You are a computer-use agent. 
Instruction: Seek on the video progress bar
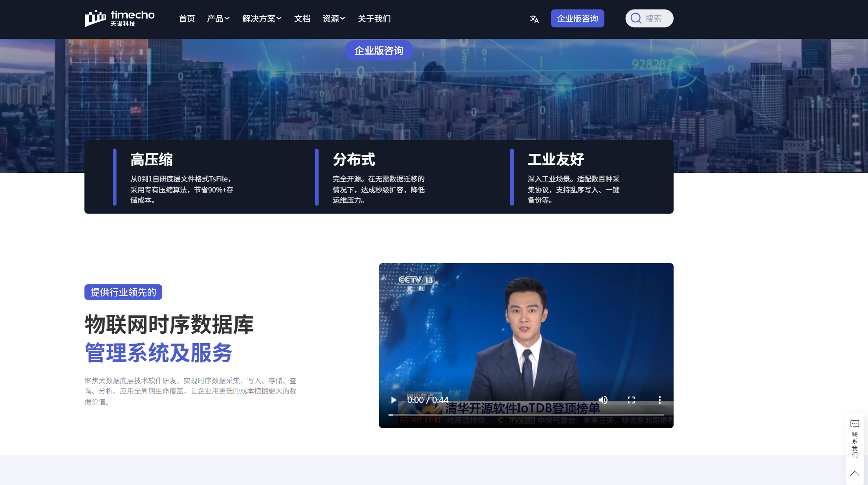point(526,415)
